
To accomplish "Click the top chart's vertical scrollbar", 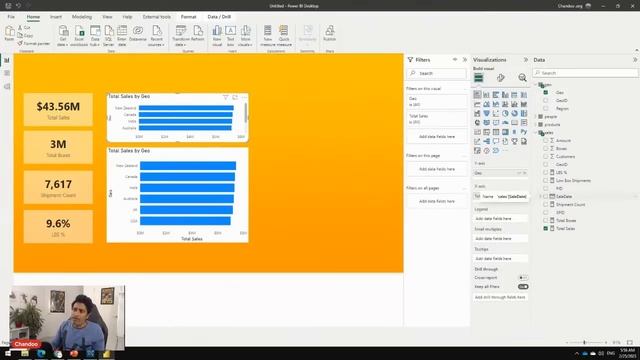I will [x=246, y=112].
